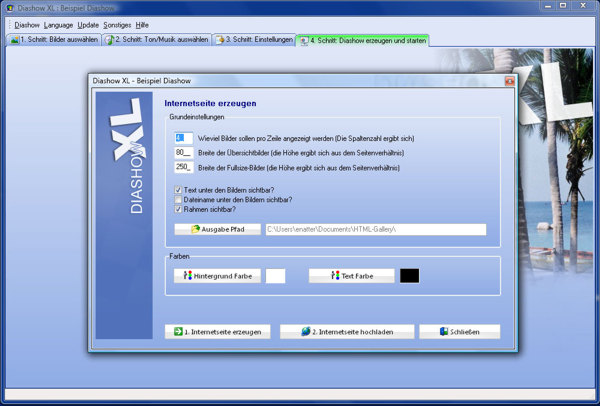Click the 'Breite der Fullsize-Bilder' label

pyautogui.click(x=298, y=168)
